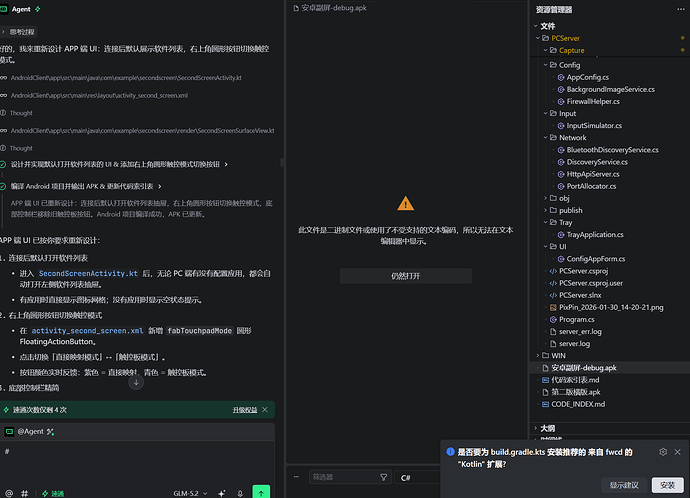The width and height of the screenshot is (690, 498).
Task: Expand the compile Android project step
Action: [x=86, y=187]
